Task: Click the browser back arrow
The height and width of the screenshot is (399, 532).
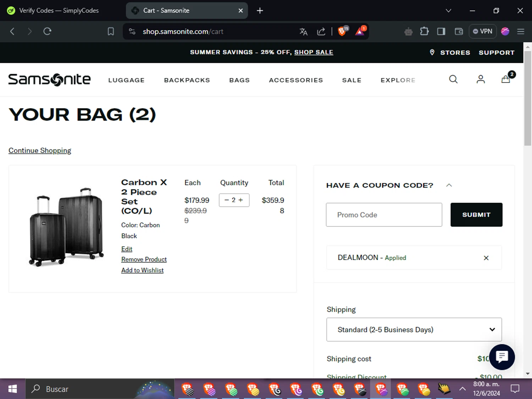Action: click(12, 31)
